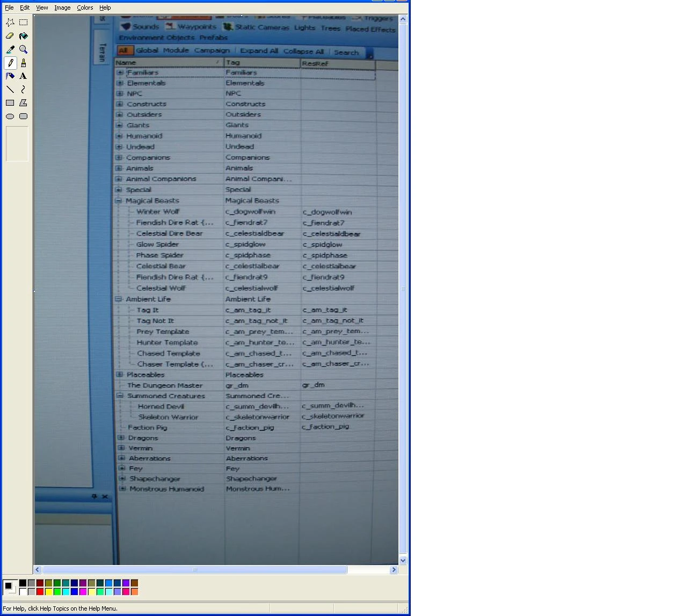Click the Campaign filter tab

tap(212, 50)
